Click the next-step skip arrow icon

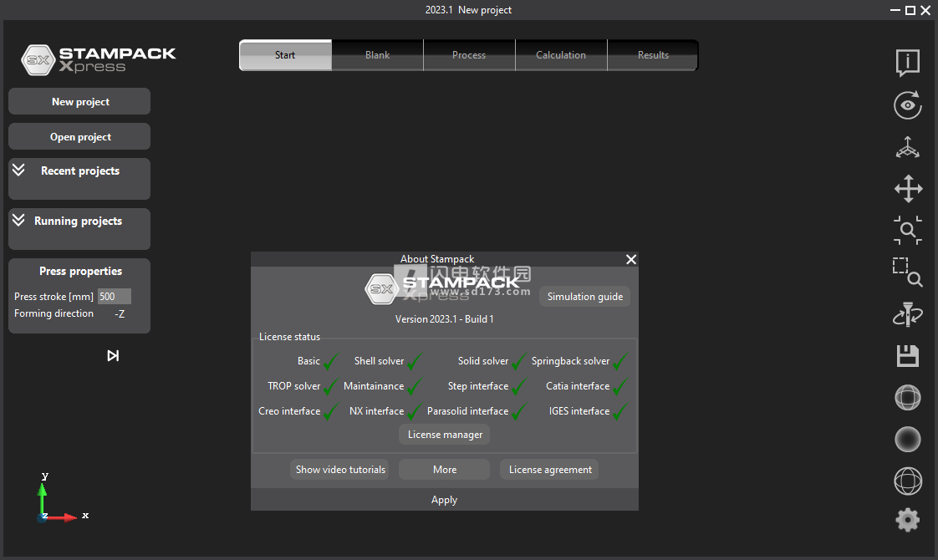tap(113, 356)
